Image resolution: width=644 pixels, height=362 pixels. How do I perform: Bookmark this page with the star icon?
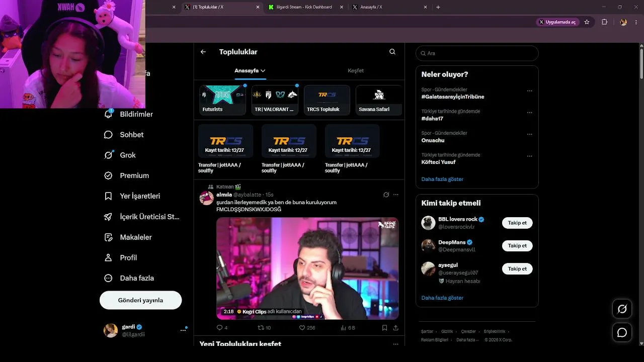(587, 22)
